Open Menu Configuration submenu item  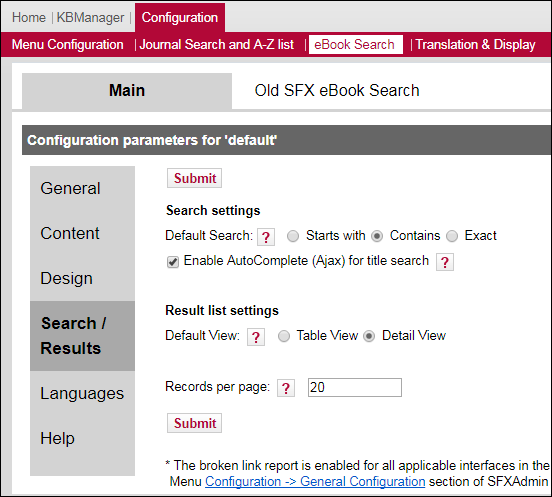(x=68, y=45)
